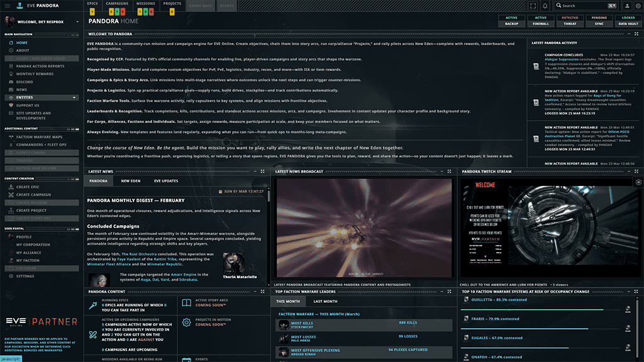The image size is (644, 362).
Task: Focus the Search input field
Action: pos(586,6)
